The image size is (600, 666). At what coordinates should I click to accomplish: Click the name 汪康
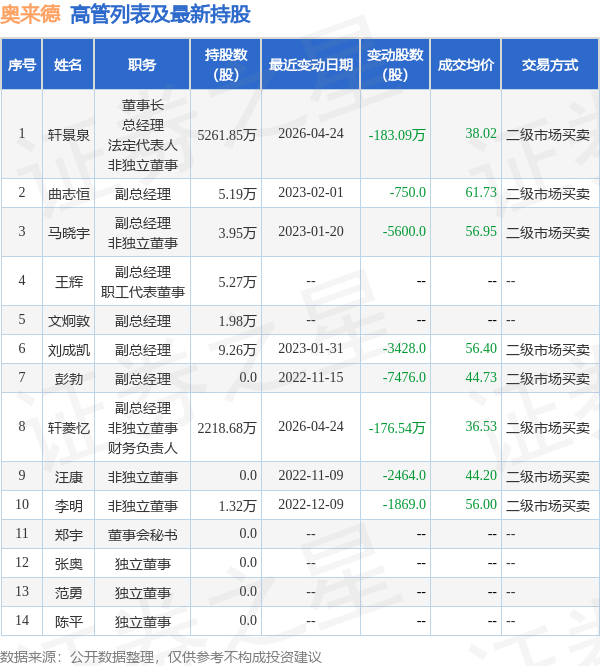click(x=69, y=477)
